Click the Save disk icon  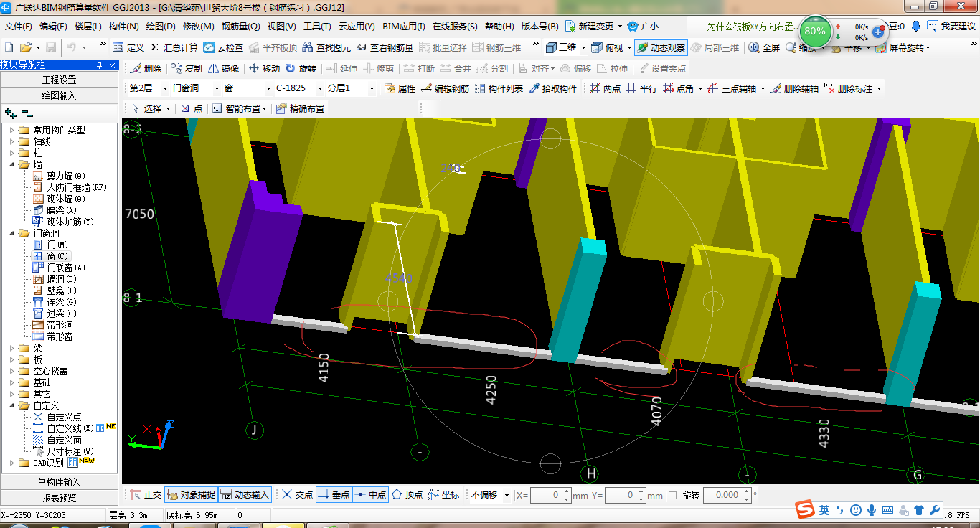tap(51, 47)
